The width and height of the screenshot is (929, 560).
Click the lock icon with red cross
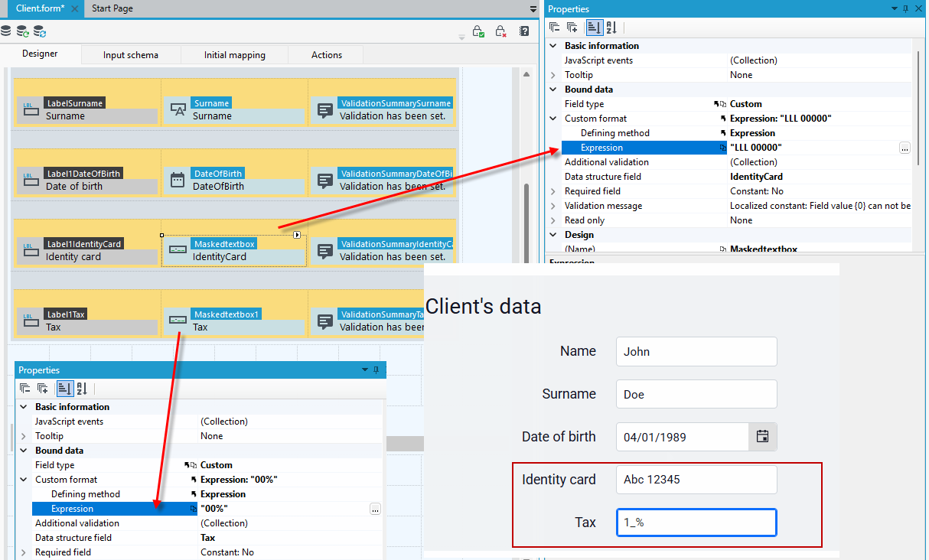pyautogui.click(x=500, y=31)
